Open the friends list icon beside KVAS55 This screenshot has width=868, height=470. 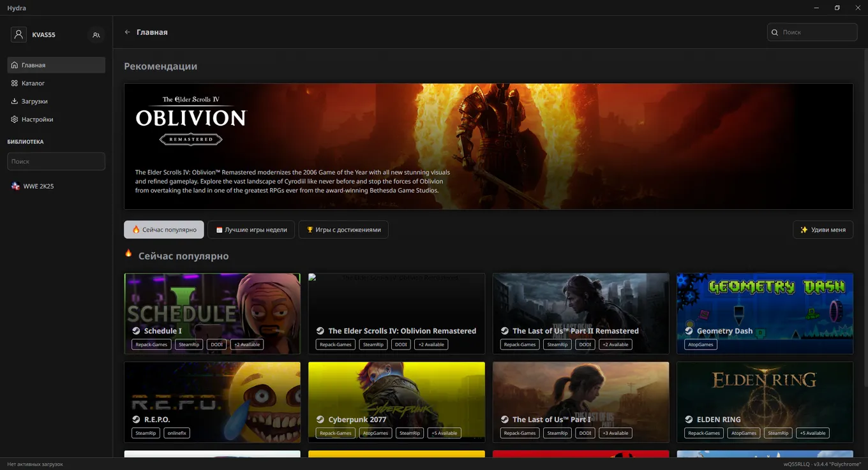pos(96,35)
